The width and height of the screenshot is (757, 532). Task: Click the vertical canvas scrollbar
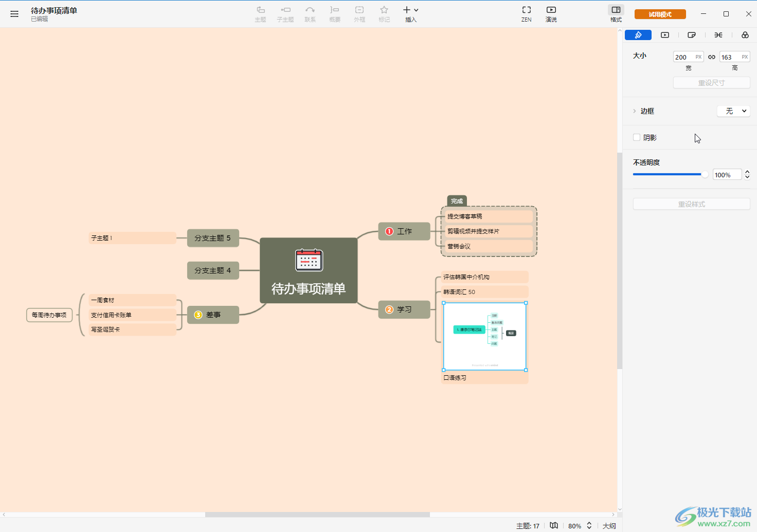pos(620,261)
